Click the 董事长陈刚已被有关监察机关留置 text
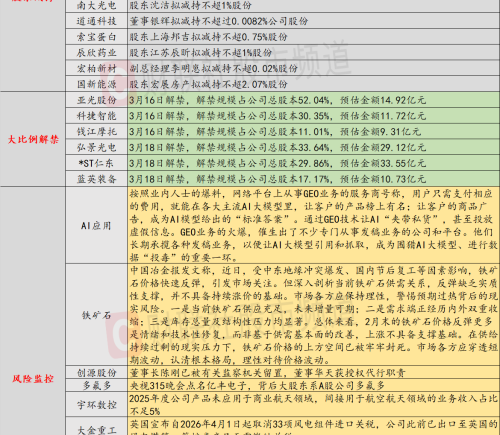The image size is (500, 435). point(267,373)
